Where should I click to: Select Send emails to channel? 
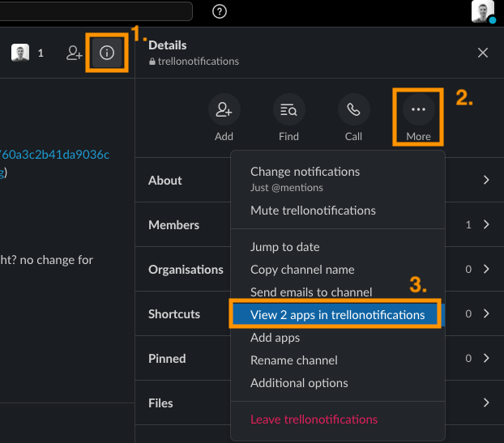(338, 292)
